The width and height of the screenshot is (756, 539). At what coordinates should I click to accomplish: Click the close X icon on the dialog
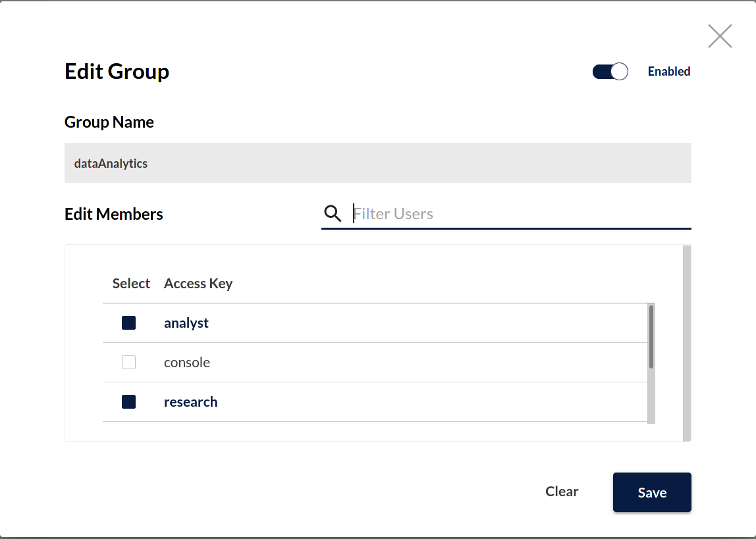[720, 36]
